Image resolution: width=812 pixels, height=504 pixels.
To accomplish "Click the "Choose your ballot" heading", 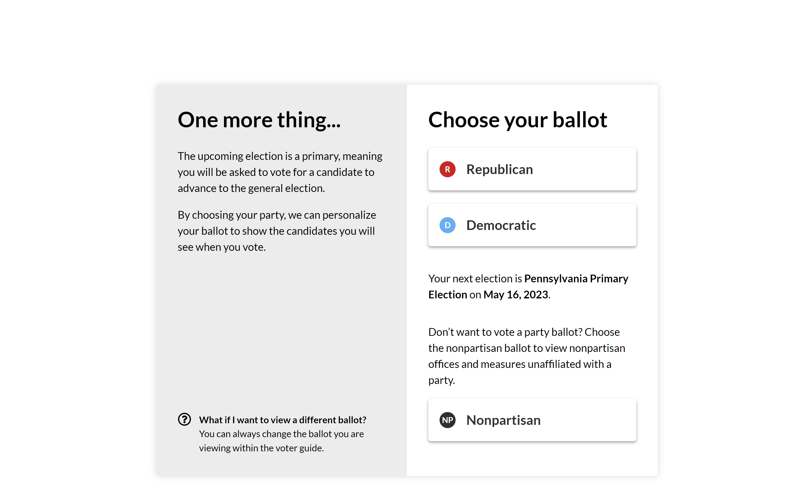I will click(x=518, y=120).
